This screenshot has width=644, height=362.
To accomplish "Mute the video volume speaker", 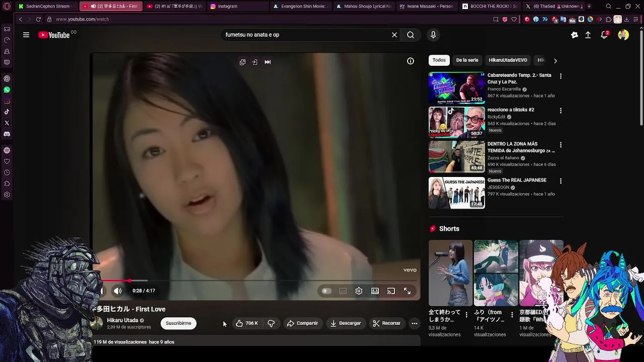I will [x=118, y=291].
